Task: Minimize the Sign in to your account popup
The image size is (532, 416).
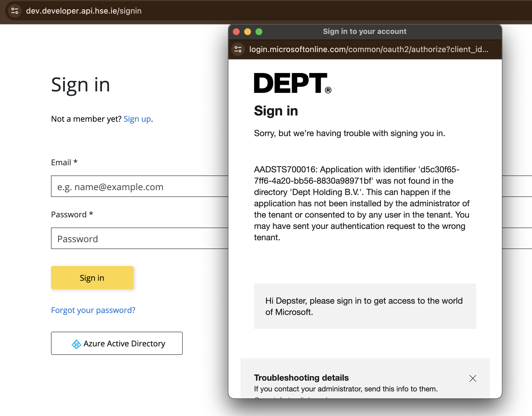Action: (x=248, y=32)
